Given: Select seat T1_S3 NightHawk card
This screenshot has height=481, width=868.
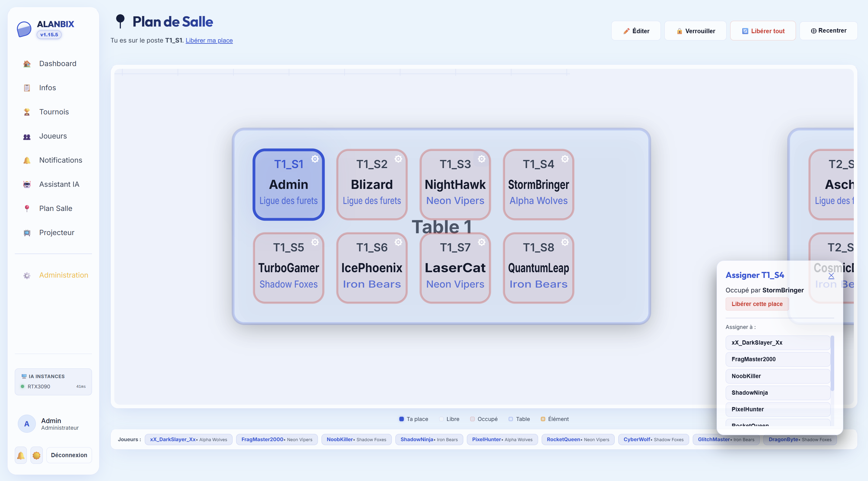Looking at the screenshot, I should 455,184.
